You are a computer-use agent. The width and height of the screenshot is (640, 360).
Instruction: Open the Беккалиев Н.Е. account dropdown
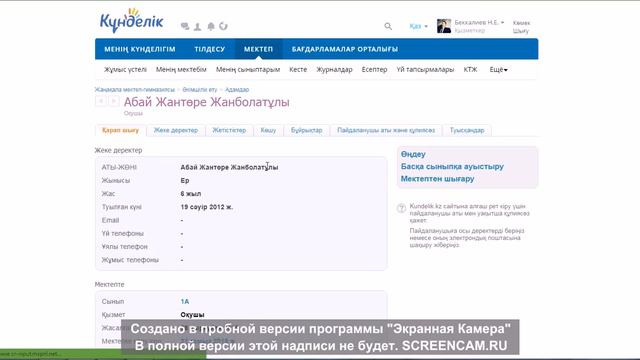(x=479, y=22)
